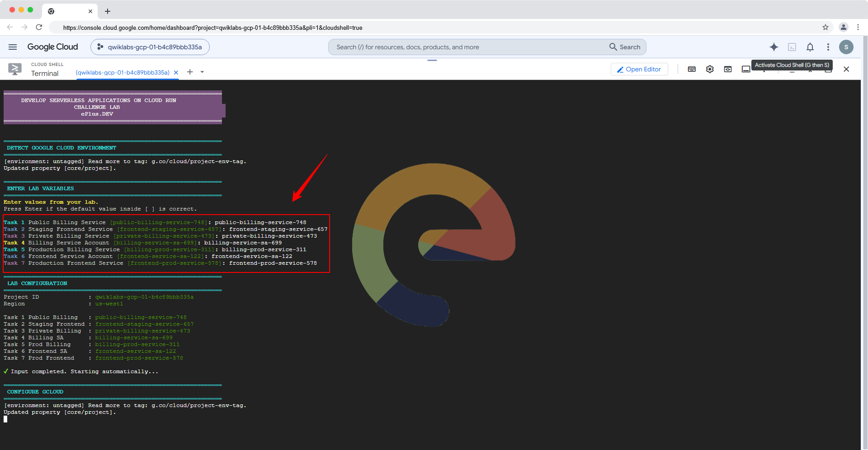The width and height of the screenshot is (868, 450).
Task: Open the notifications bell
Action: coord(810,47)
